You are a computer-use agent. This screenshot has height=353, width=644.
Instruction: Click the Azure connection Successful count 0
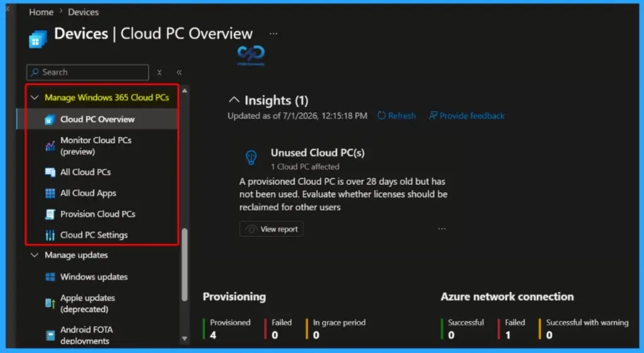451,335
